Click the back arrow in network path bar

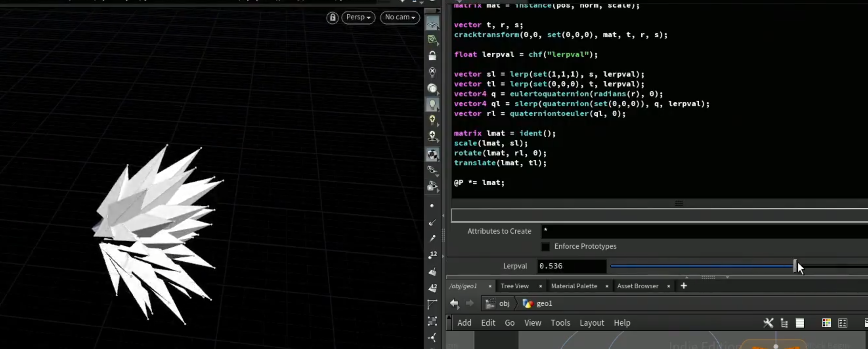click(x=454, y=303)
